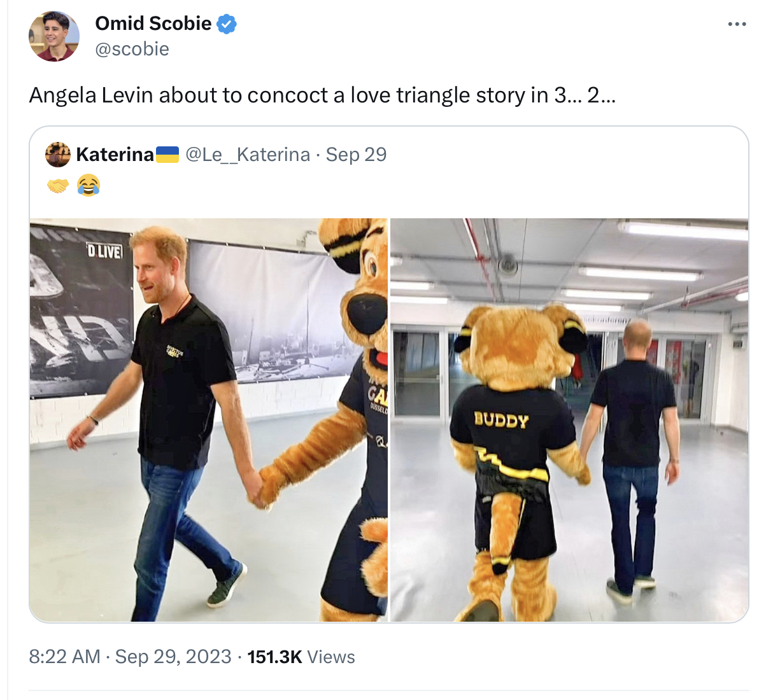Click the @scobie handle

[132, 49]
